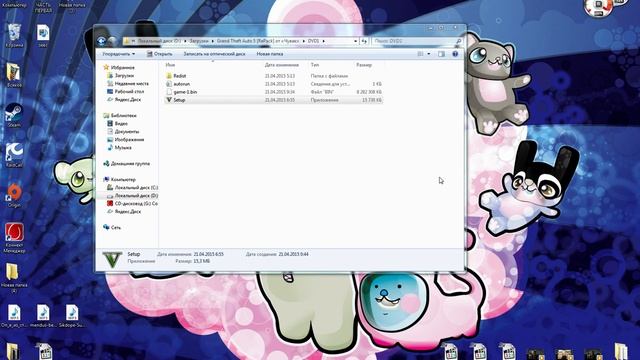This screenshot has height=360, width=640.
Task: Select Библиотеки in navigation pane
Action: pos(120,116)
